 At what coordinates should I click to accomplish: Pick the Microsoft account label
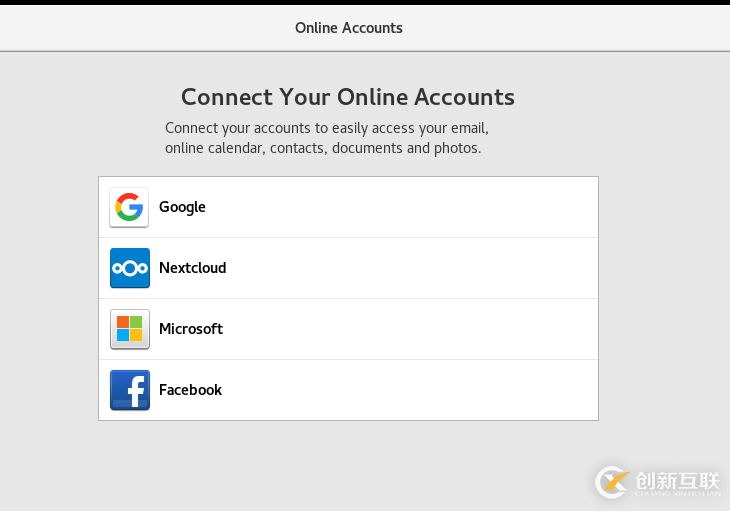pyautogui.click(x=190, y=329)
